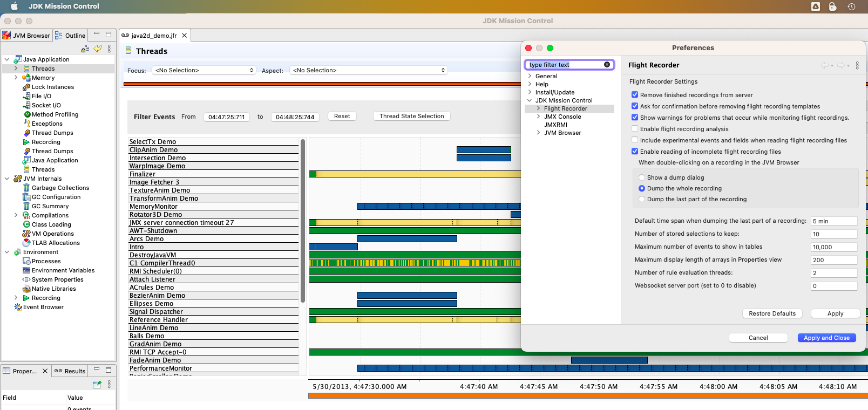Switch to the JVM Browser tab
868x410 pixels.
tap(26, 36)
